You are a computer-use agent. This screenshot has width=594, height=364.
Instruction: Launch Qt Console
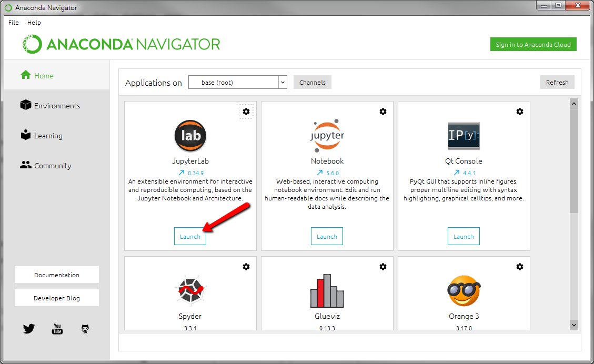(x=464, y=236)
